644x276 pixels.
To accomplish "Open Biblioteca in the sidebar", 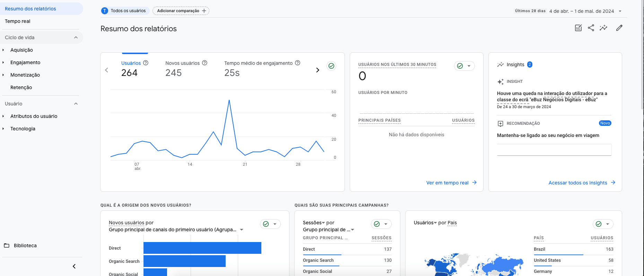I will 25,245.
